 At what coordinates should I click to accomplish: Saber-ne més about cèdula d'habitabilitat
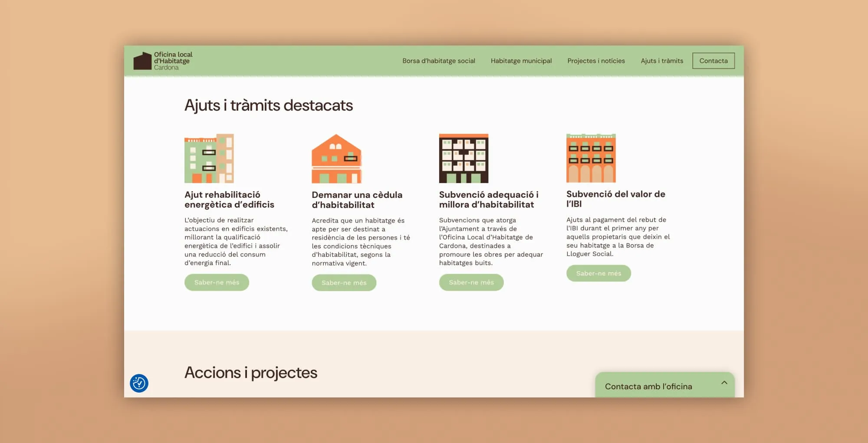pos(344,283)
